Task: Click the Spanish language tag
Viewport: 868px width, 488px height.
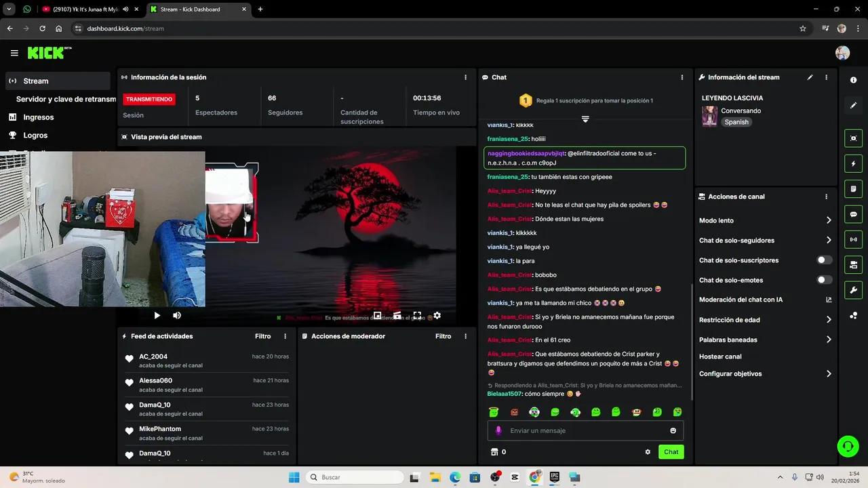Action: tap(736, 122)
